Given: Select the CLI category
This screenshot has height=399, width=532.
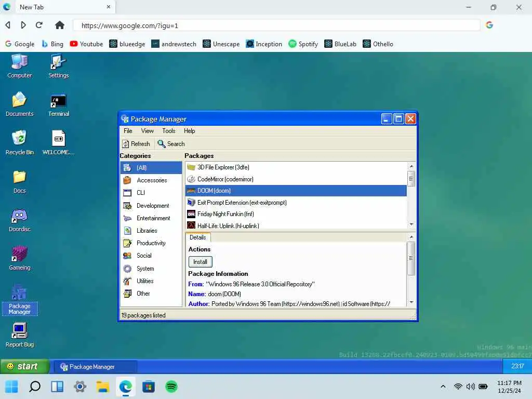Looking at the screenshot, I should pos(151,193).
